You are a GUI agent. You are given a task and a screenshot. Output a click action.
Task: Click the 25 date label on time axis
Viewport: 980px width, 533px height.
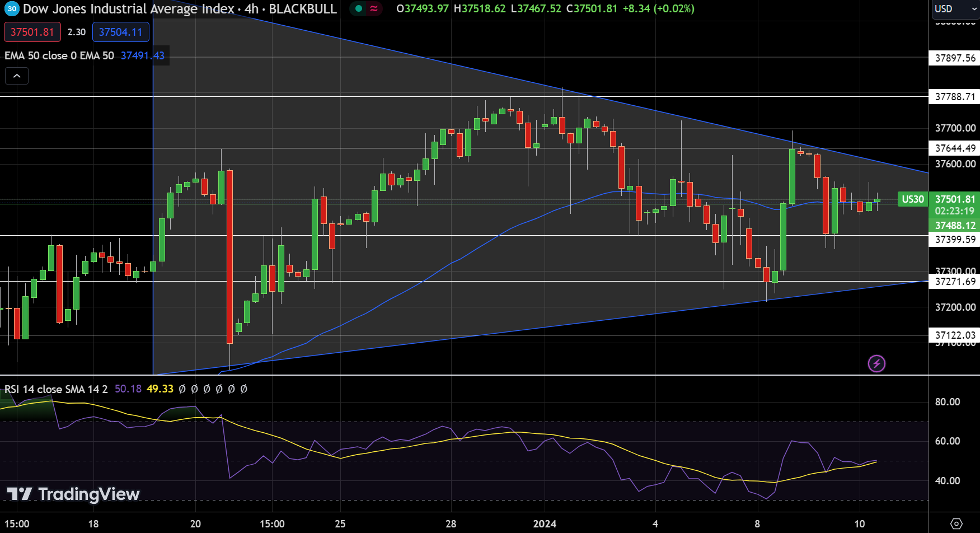coord(340,524)
